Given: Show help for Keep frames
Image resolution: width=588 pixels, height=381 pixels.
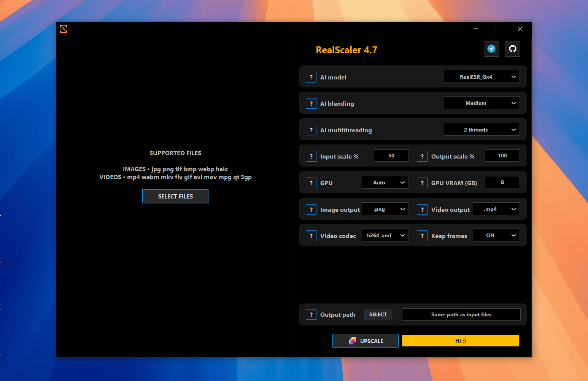Looking at the screenshot, I should 422,236.
